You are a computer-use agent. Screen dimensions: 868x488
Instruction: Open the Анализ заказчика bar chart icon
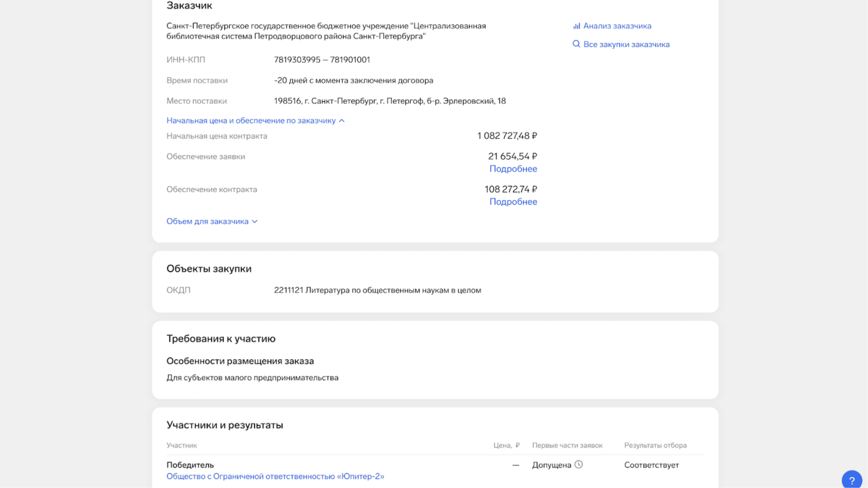click(x=577, y=26)
